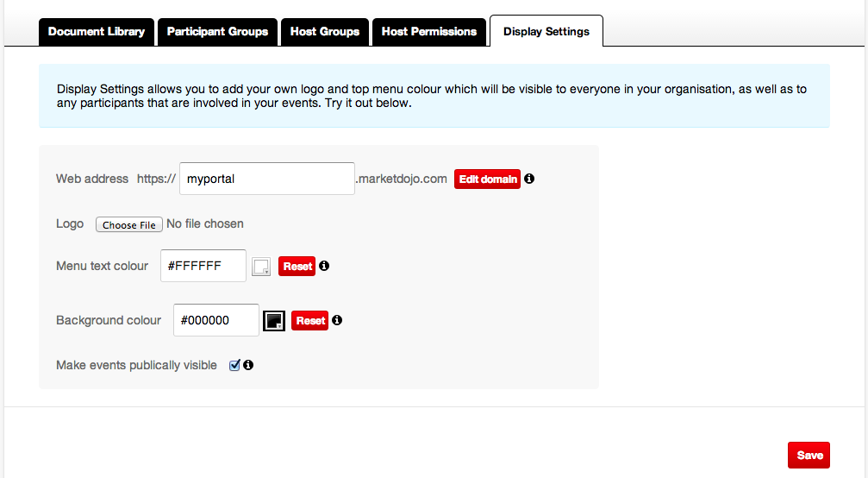
Task: Click info icon beside Menu text colour Reset
Action: pos(324,266)
